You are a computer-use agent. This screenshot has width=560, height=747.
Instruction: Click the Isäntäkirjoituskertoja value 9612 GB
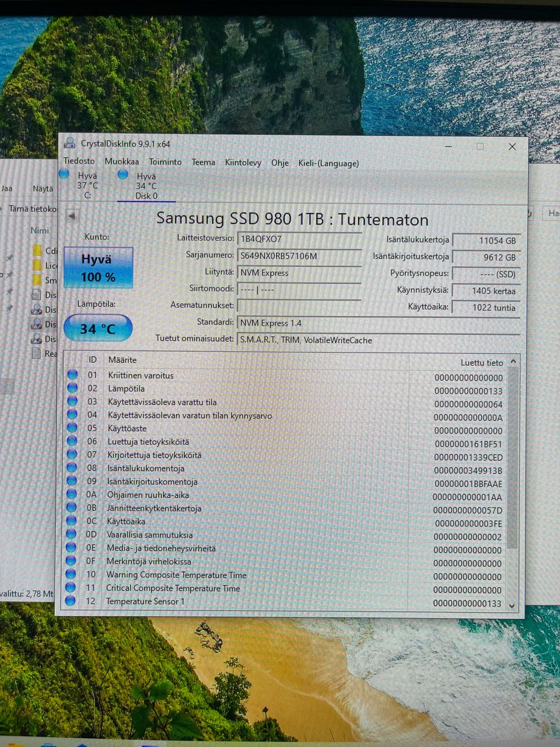click(487, 257)
